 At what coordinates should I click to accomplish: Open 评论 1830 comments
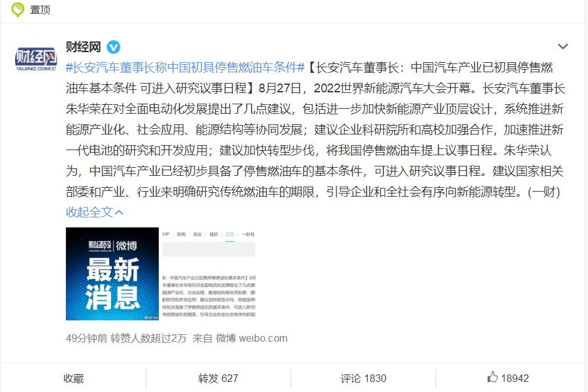pos(363,378)
